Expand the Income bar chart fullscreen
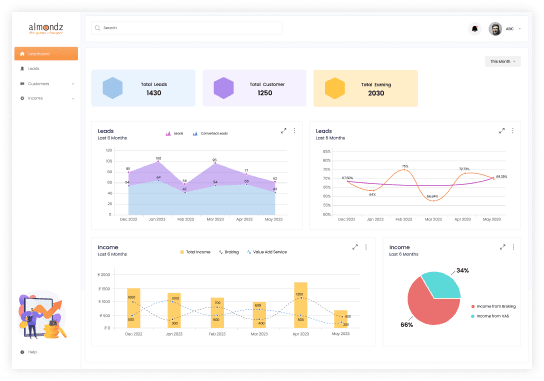Viewport: 544px width, 381px height. (355, 247)
